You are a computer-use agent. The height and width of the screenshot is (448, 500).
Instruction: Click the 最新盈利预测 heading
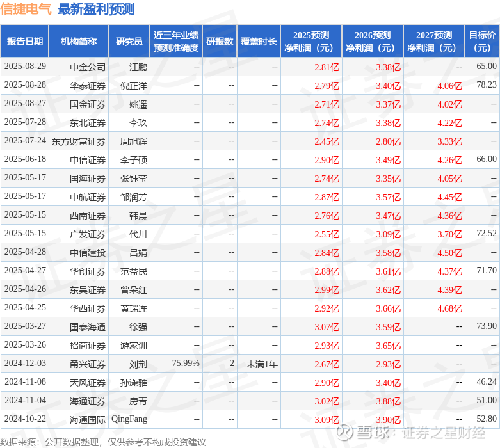[96, 9]
